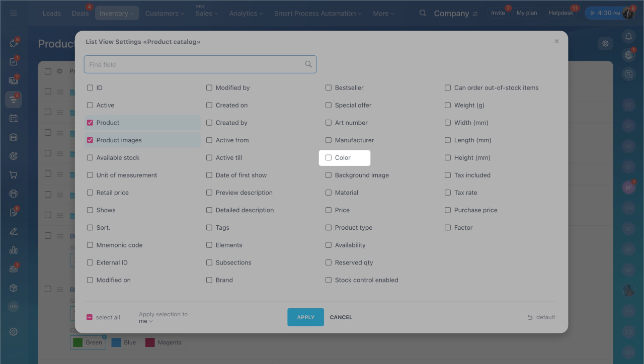Select the Green color swatch

[x=88, y=342]
